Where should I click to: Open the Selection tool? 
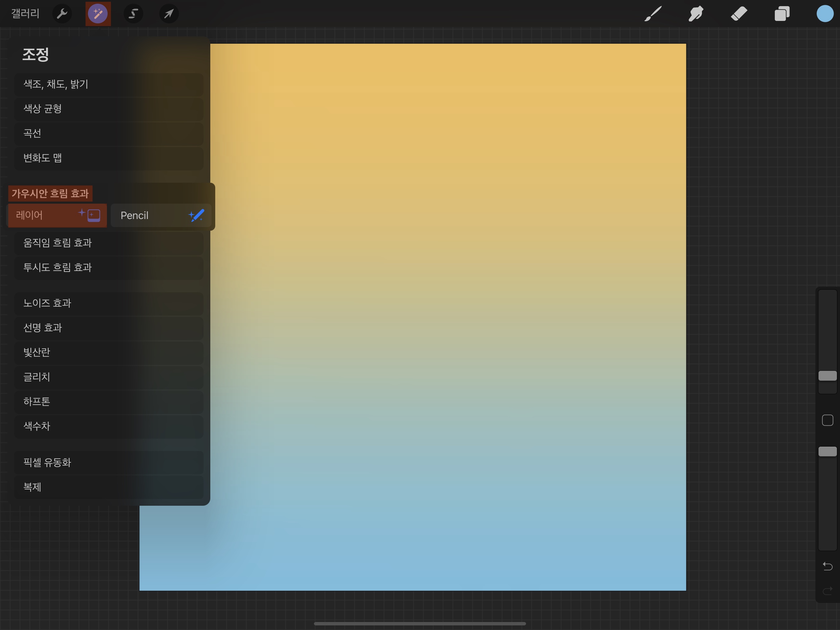(x=133, y=14)
